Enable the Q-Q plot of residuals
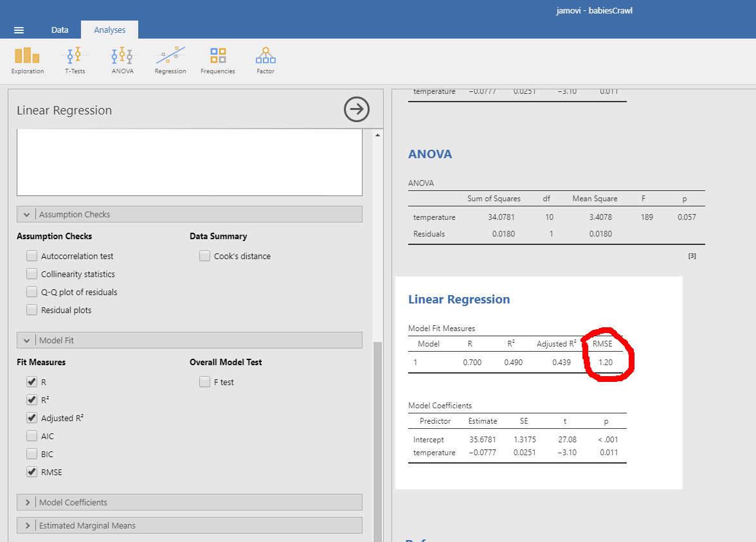The width and height of the screenshot is (756, 542). [32, 291]
